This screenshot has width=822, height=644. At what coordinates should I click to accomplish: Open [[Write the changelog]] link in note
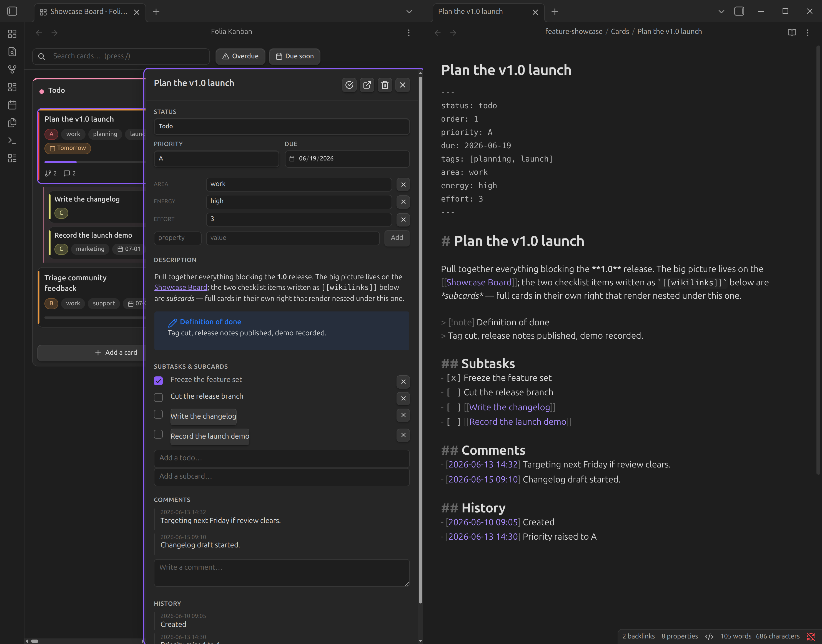(509, 407)
